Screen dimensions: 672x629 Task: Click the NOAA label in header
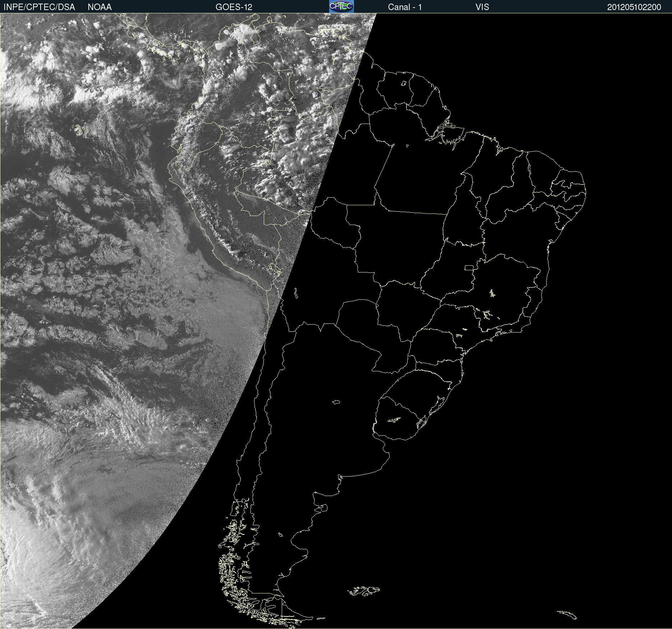100,7
